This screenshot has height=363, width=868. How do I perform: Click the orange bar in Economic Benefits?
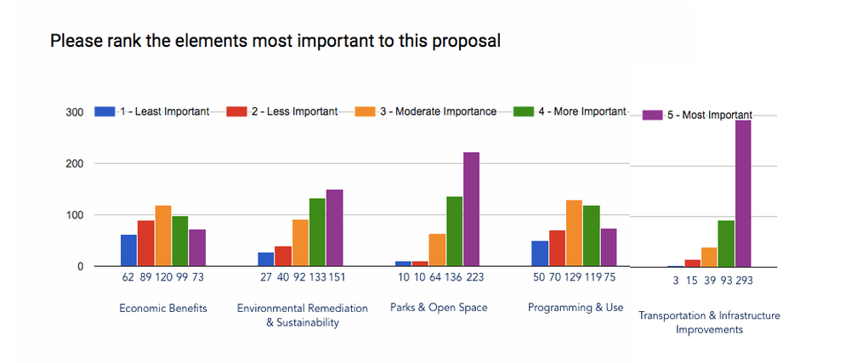(x=162, y=235)
